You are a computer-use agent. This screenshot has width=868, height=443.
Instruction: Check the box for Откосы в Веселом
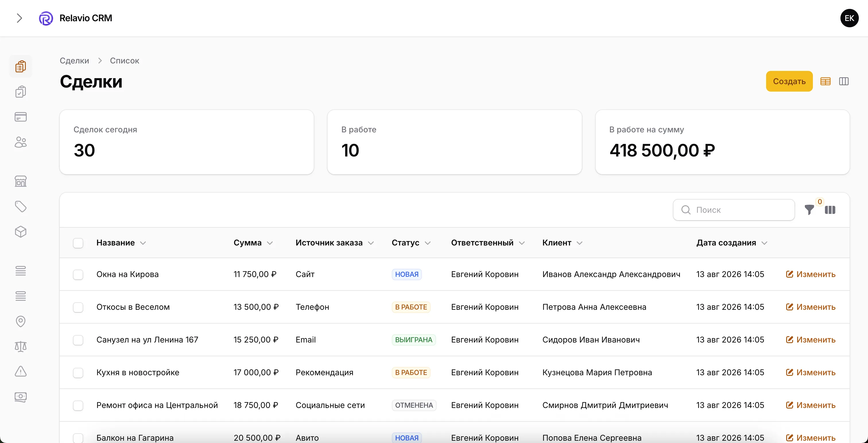[78, 307]
